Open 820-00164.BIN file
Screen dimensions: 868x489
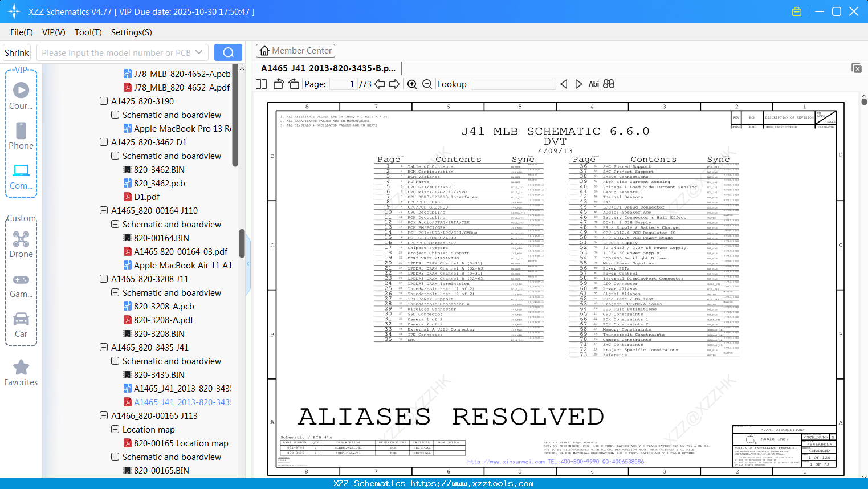(x=156, y=238)
